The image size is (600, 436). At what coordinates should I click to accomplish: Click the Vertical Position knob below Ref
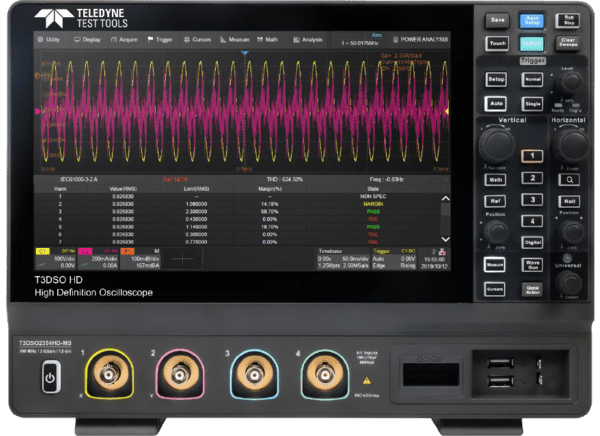(496, 231)
